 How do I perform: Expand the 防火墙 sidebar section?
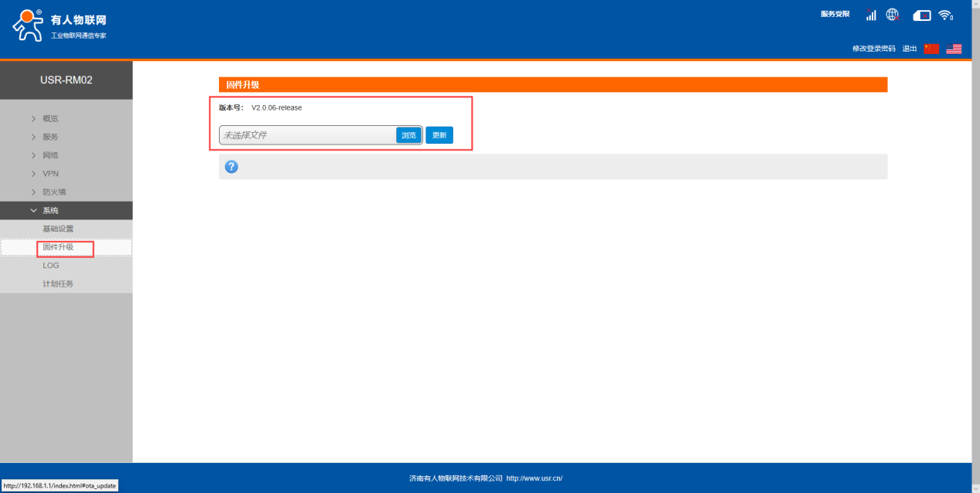point(54,192)
